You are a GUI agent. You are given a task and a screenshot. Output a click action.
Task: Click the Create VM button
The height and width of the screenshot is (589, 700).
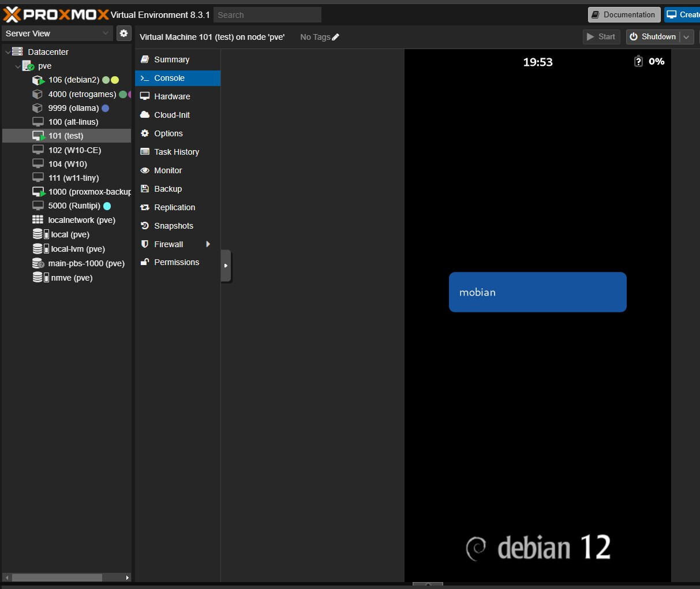point(682,14)
